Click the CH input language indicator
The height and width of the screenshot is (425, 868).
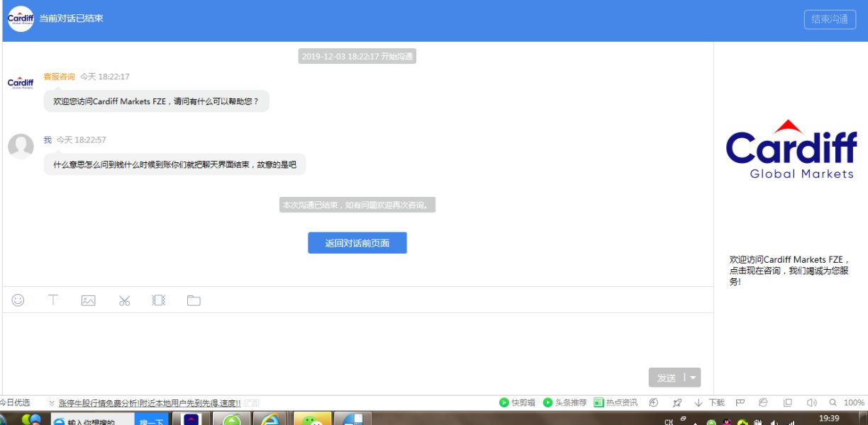click(669, 422)
